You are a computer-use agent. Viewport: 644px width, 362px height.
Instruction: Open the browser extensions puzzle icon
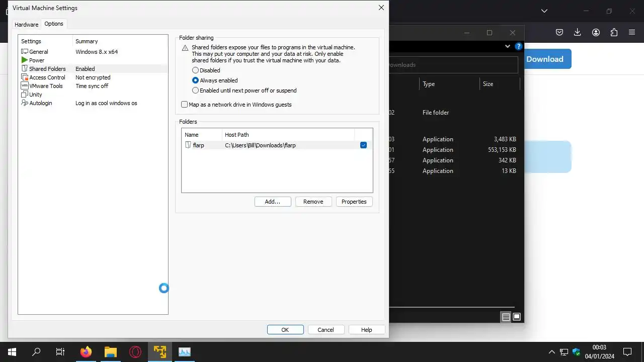[614, 32]
